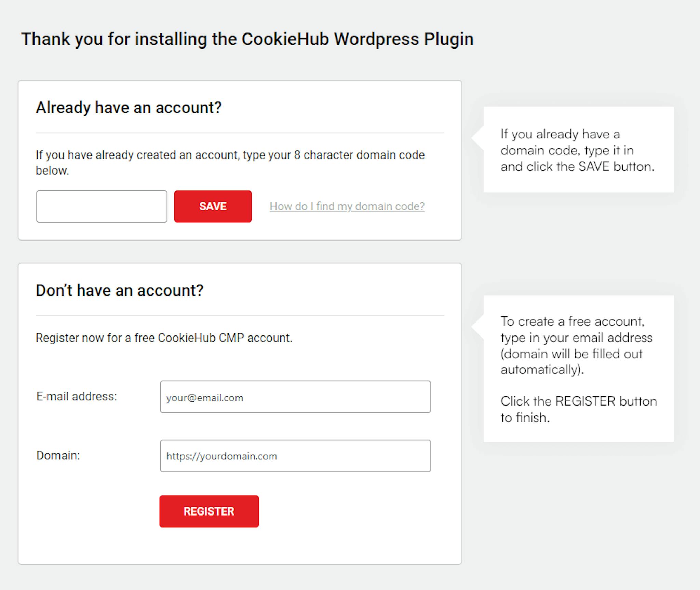Viewport: 700px width, 590px height.
Task: Click the divider under 'Already have an account?'
Action: pos(240,133)
